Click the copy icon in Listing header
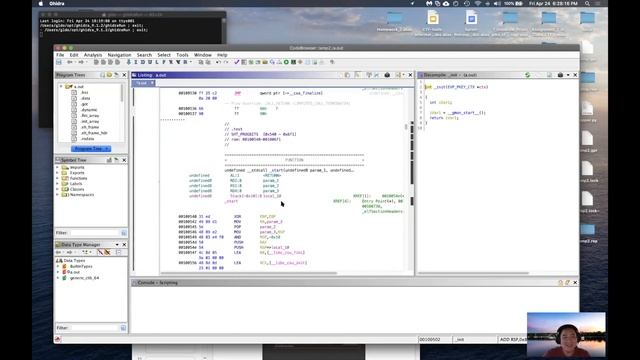Image resolution: width=640 pixels, height=360 pixels. coord(347,75)
